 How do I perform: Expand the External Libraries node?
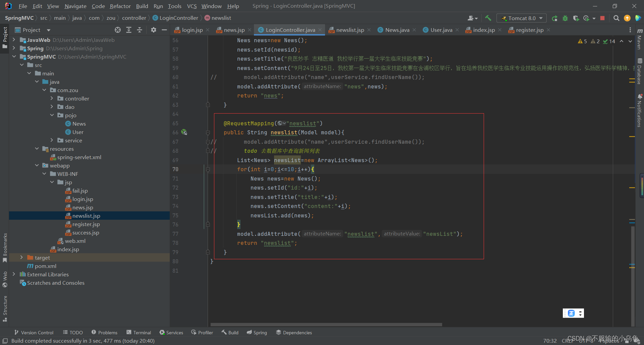point(14,274)
